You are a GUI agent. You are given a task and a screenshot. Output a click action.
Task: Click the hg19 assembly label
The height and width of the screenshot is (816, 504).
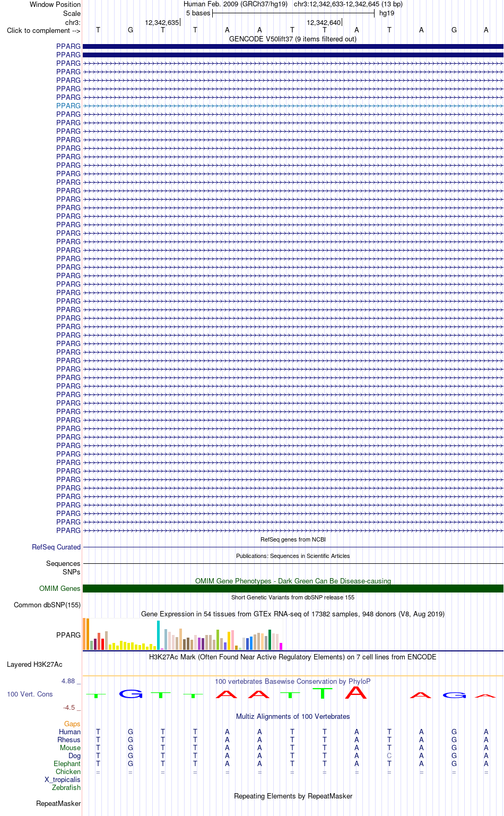tap(387, 13)
